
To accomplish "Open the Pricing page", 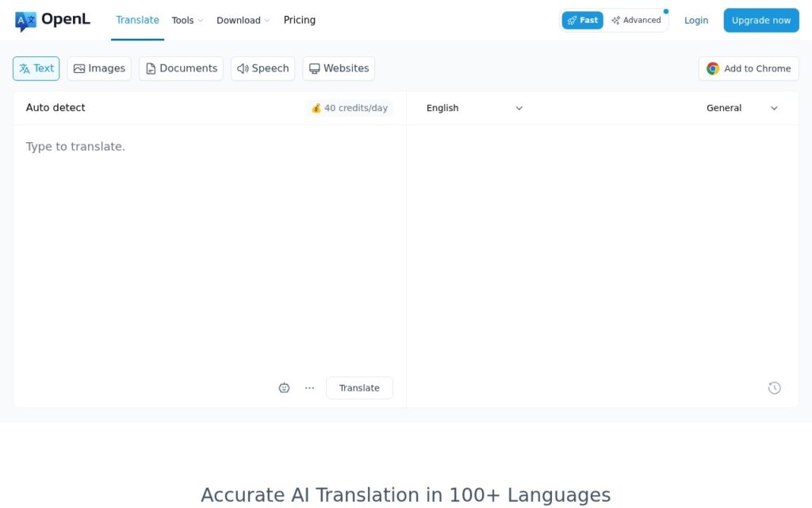I will coord(299,20).
